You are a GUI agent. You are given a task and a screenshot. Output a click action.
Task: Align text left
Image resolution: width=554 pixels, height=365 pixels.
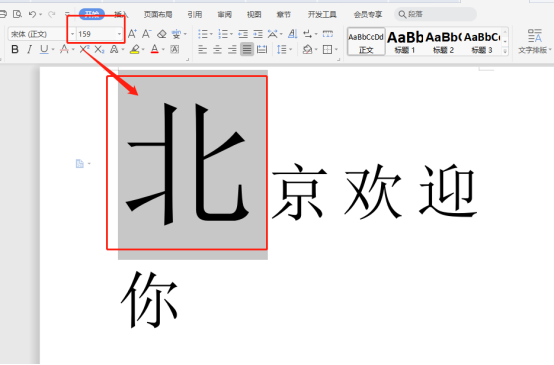(x=202, y=49)
